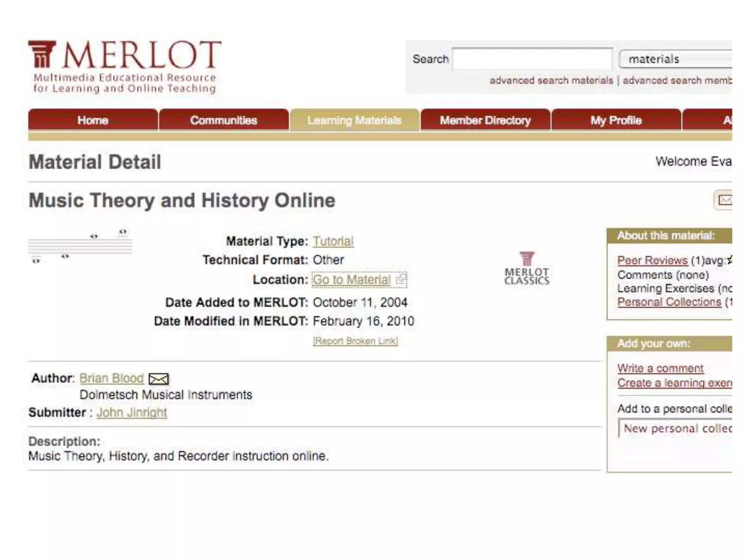Click the Report Broken Link link
Image resolution: width=747 pixels, height=560 pixels.
click(x=355, y=341)
